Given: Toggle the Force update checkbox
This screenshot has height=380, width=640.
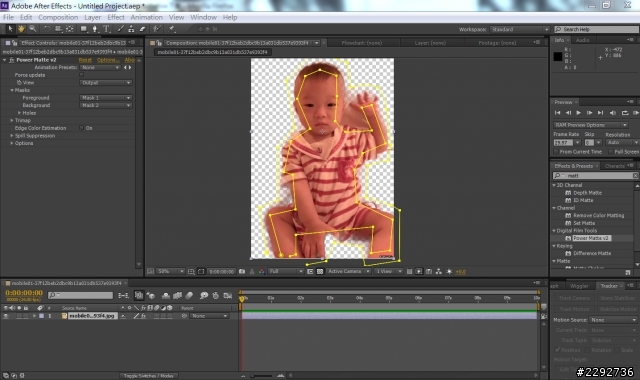Looking at the screenshot, I should click(x=82, y=75).
